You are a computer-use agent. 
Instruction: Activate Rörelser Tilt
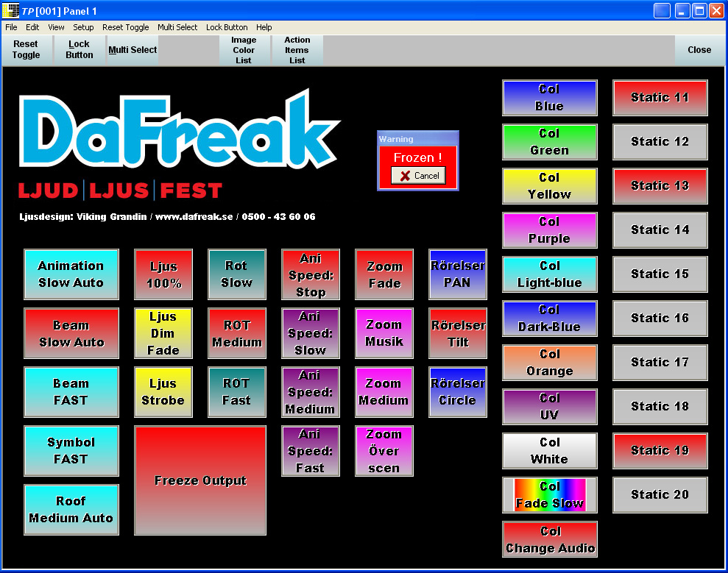tap(458, 333)
